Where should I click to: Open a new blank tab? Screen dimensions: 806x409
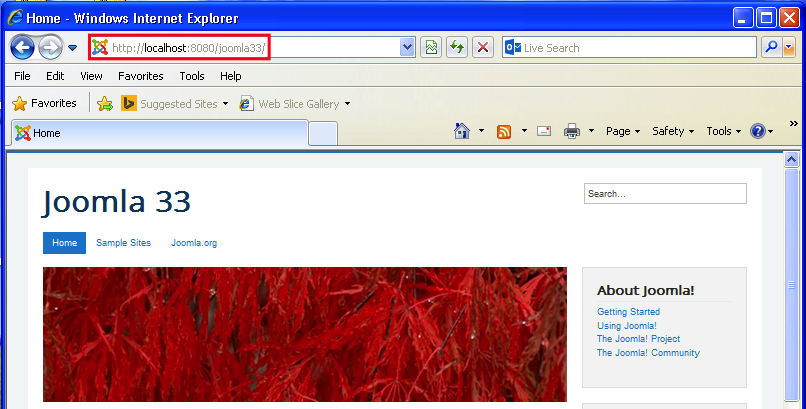(323, 134)
